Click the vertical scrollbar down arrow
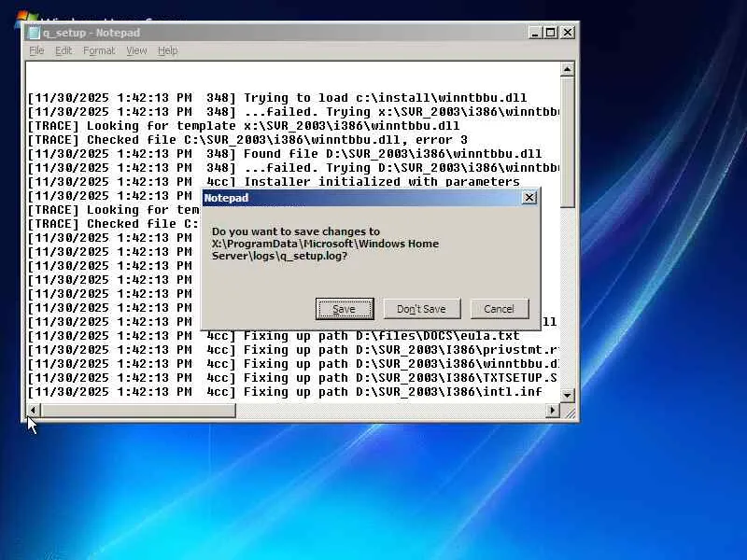The image size is (747, 560). pyautogui.click(x=567, y=395)
